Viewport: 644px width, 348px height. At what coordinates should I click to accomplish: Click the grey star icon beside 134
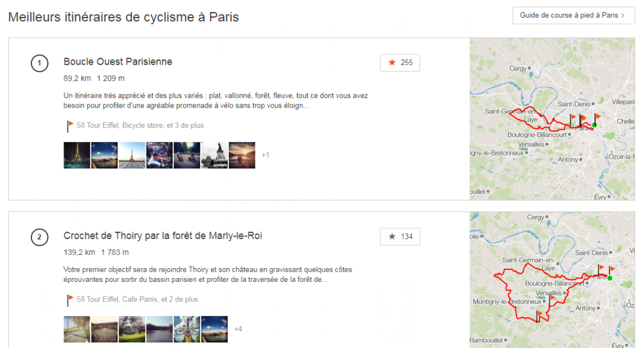pyautogui.click(x=392, y=237)
